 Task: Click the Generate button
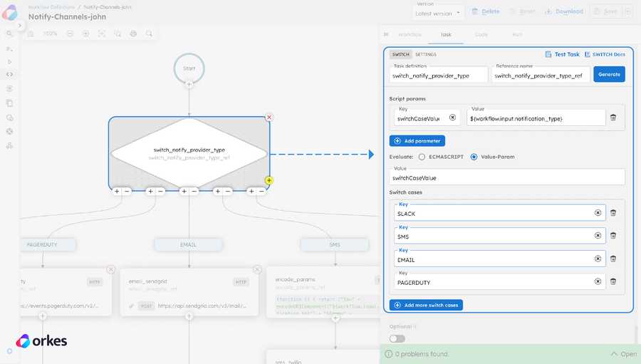(x=609, y=74)
